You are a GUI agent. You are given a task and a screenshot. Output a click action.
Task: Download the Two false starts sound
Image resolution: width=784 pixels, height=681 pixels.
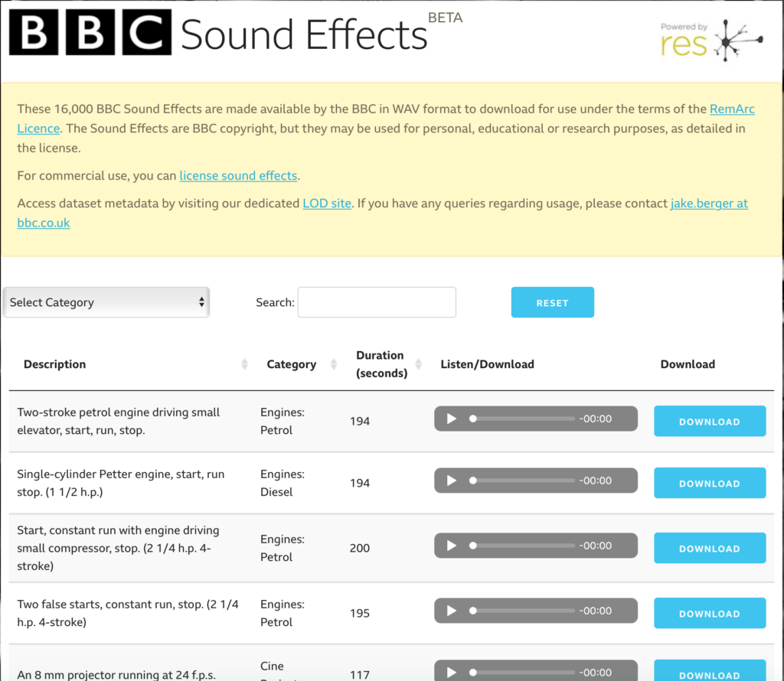[710, 613]
